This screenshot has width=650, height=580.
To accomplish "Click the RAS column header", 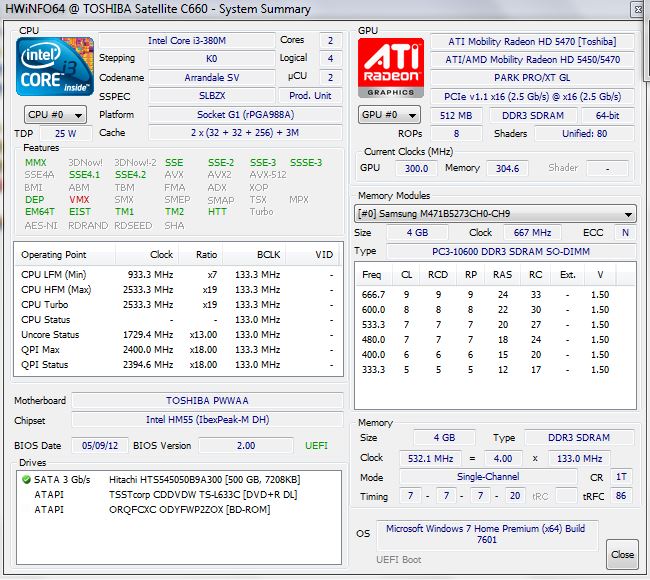I will tap(502, 275).
